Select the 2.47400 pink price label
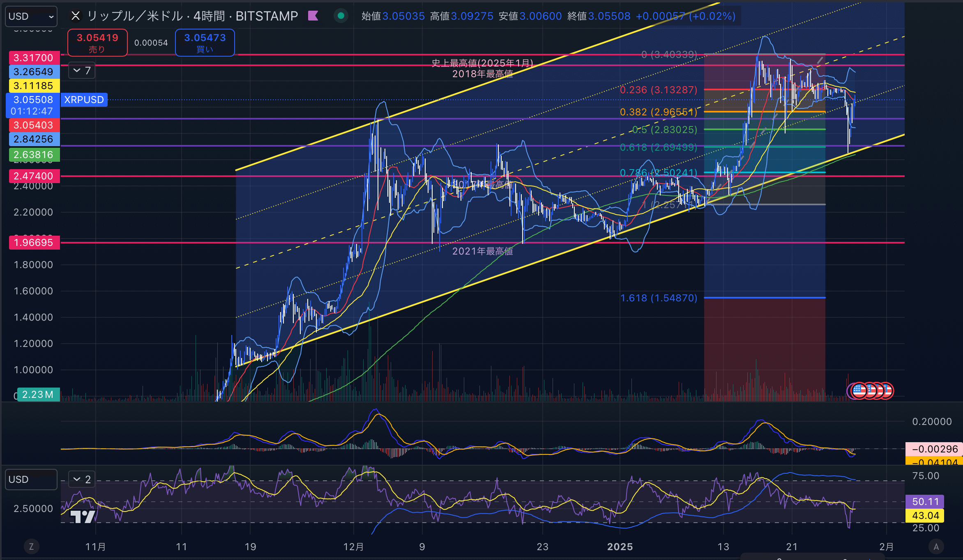 tap(34, 176)
